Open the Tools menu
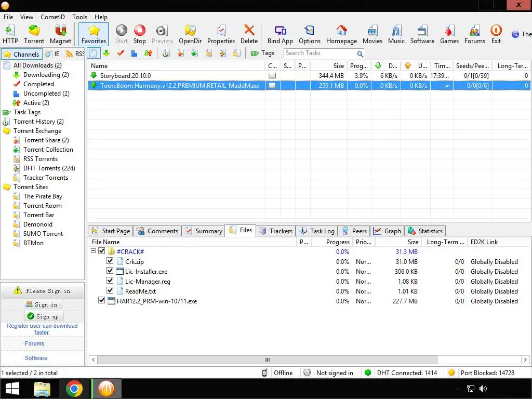532x399 pixels. click(79, 17)
